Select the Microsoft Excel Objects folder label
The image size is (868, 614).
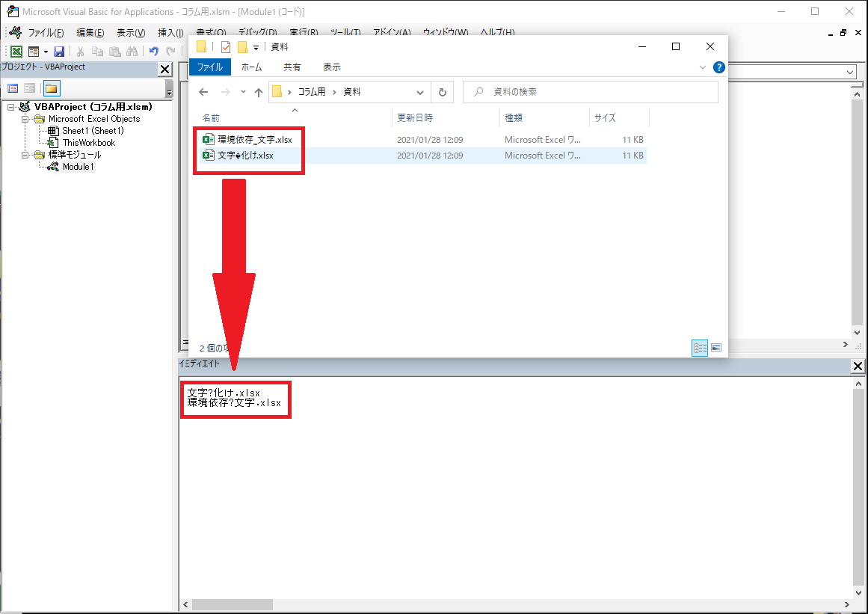coord(94,119)
